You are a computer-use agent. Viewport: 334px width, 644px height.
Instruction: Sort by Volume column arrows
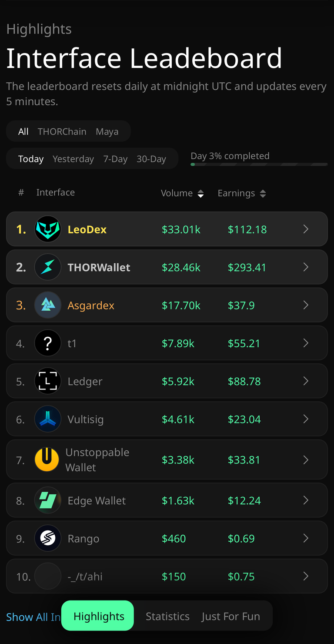200,194
